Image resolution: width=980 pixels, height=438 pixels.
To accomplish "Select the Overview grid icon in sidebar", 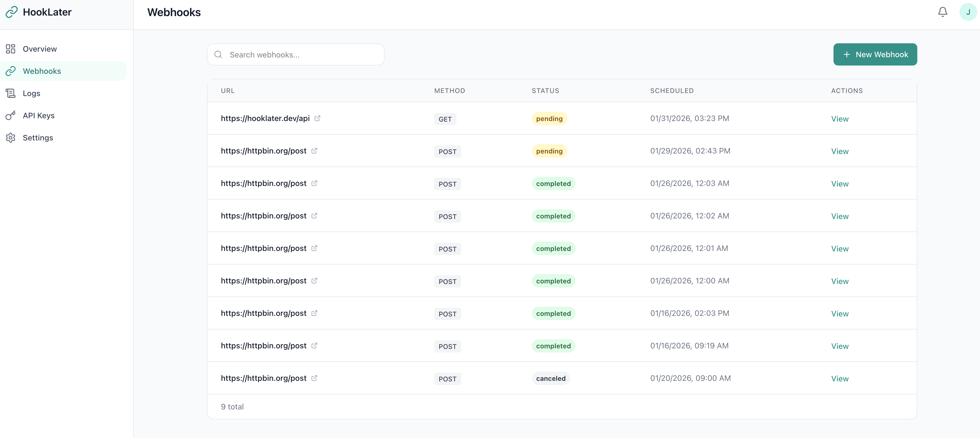I will coord(10,49).
